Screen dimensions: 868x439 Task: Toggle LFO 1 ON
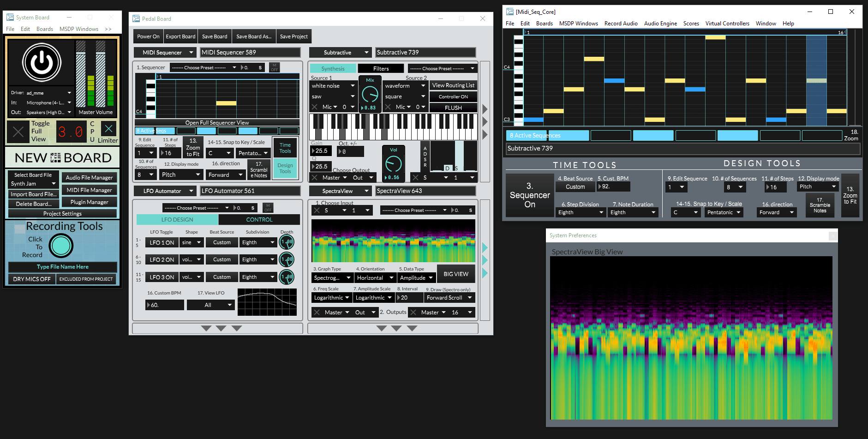(x=162, y=242)
